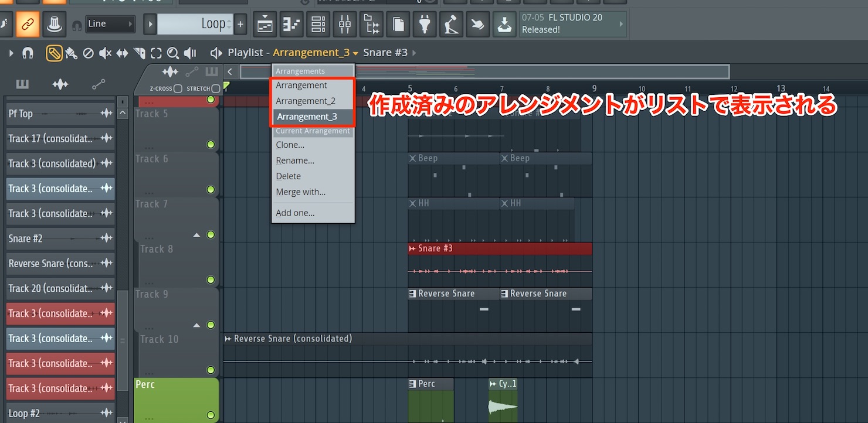Viewport: 868px width, 423px height.
Task: Mute Track 6 using its green light
Action: (x=211, y=189)
